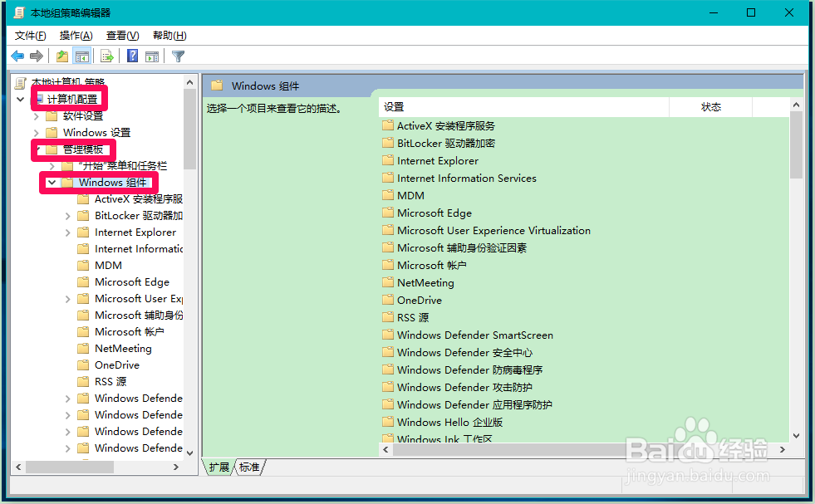The height and width of the screenshot is (504, 815).
Task: Switch to the 扩展 tab
Action: click(218, 467)
